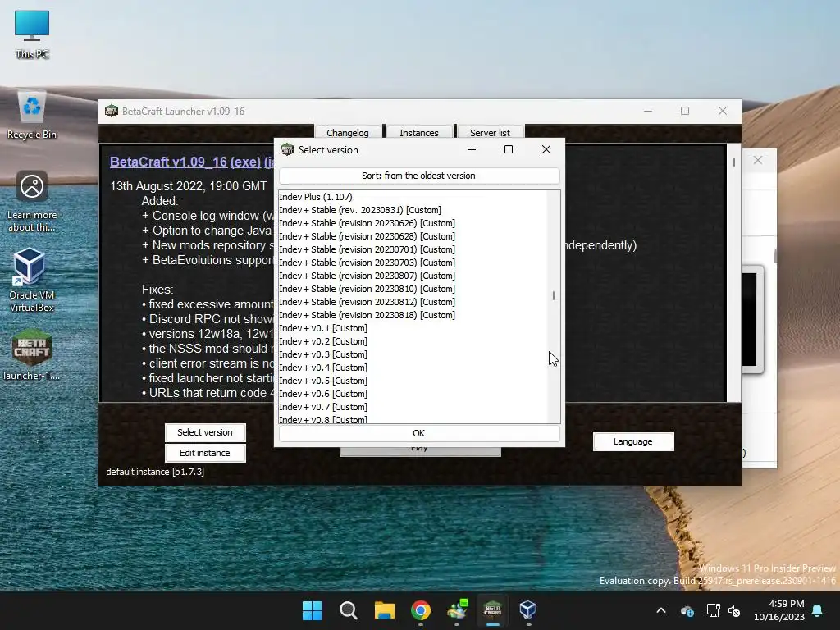Viewport: 840px width, 630px height.
Task: Select Indev+ Stable (revision 20230703) [Custom]
Action: tap(413, 262)
